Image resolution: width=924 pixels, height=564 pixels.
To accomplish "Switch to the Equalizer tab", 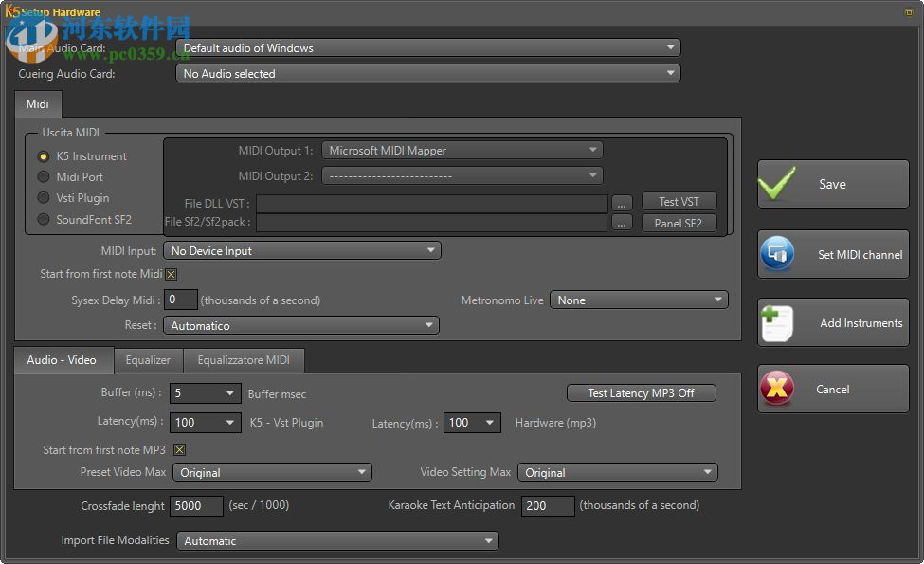I will coord(148,360).
